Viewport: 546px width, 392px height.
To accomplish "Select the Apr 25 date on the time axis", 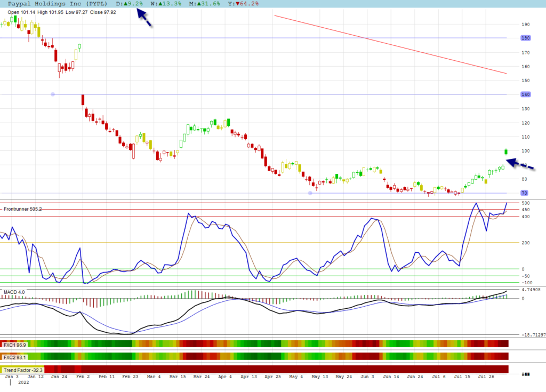I will [x=272, y=377].
